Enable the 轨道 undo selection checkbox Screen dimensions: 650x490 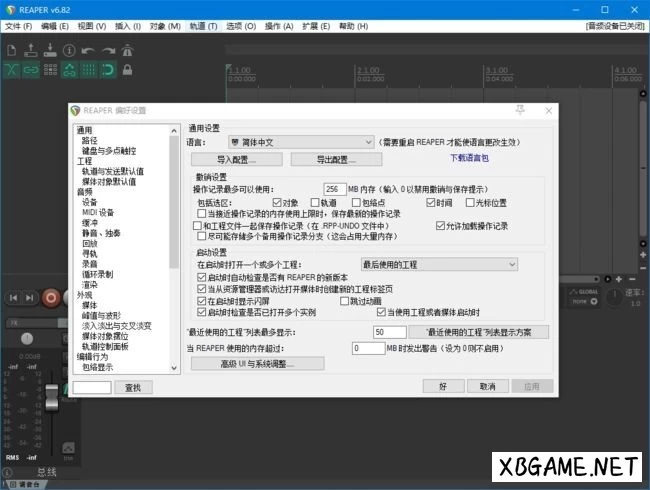pyautogui.click(x=314, y=202)
